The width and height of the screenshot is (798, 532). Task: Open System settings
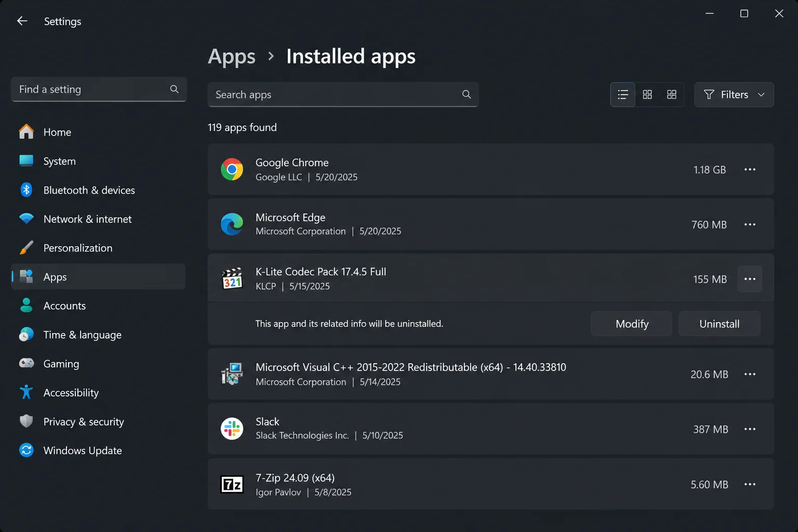point(98,161)
